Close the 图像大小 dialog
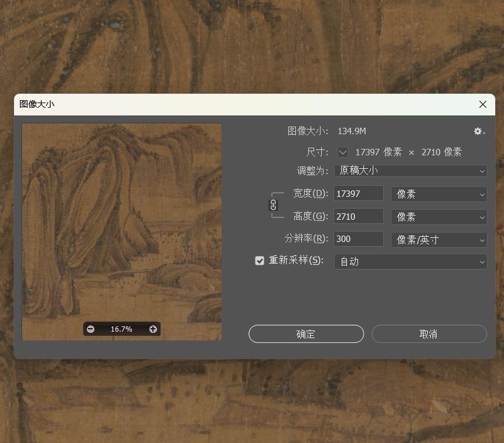Viewport: 504px width, 443px height. click(482, 104)
